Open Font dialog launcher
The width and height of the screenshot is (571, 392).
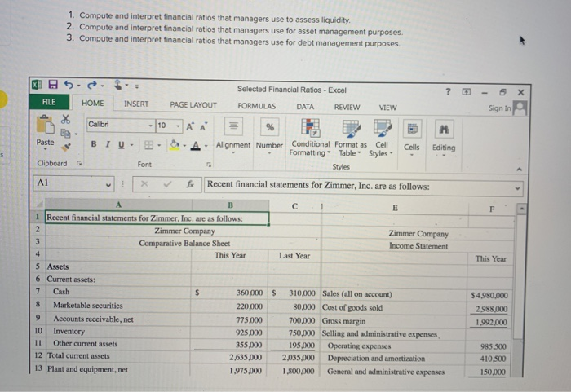pos(209,165)
